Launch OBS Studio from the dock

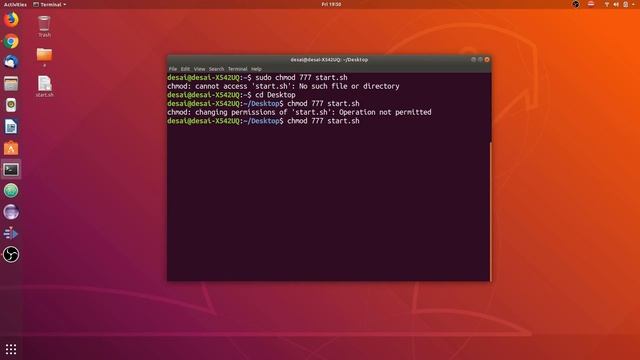coord(11,254)
